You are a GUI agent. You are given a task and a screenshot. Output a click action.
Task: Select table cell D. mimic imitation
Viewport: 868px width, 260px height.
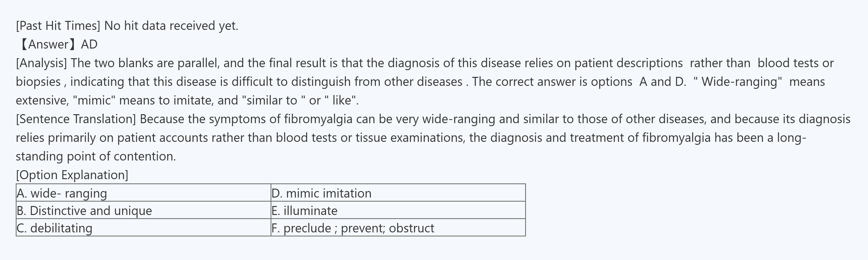click(x=321, y=193)
